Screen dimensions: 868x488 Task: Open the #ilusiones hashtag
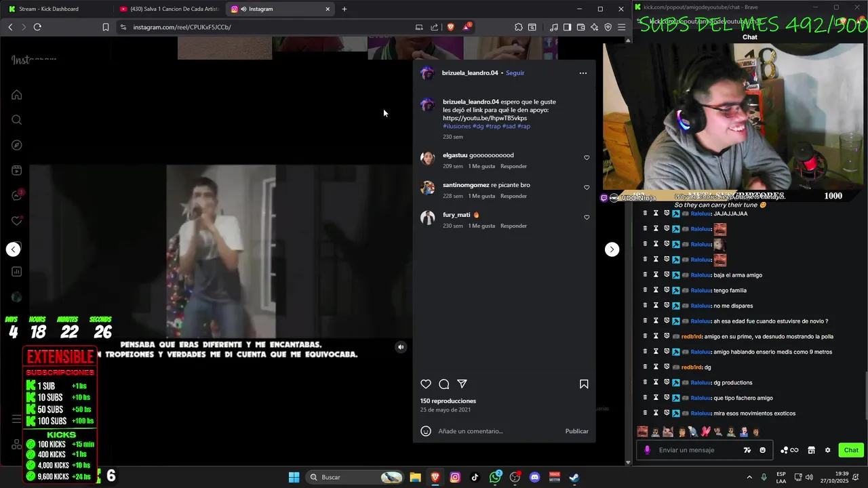pyautogui.click(x=457, y=126)
